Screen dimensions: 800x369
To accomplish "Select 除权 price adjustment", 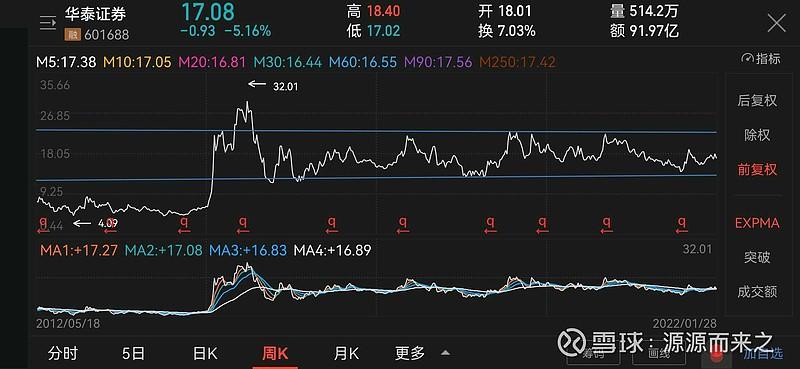I will [x=757, y=135].
